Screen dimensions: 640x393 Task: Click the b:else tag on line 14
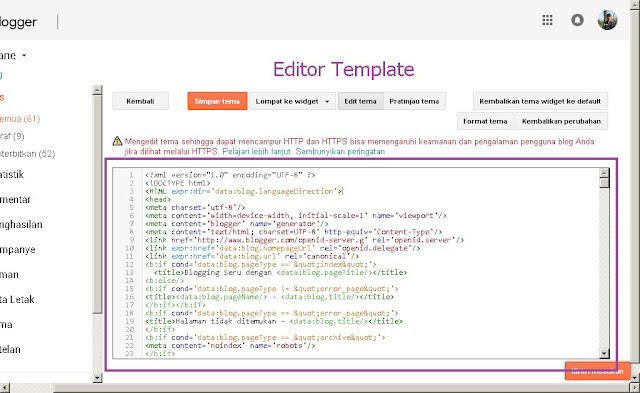tap(164, 280)
